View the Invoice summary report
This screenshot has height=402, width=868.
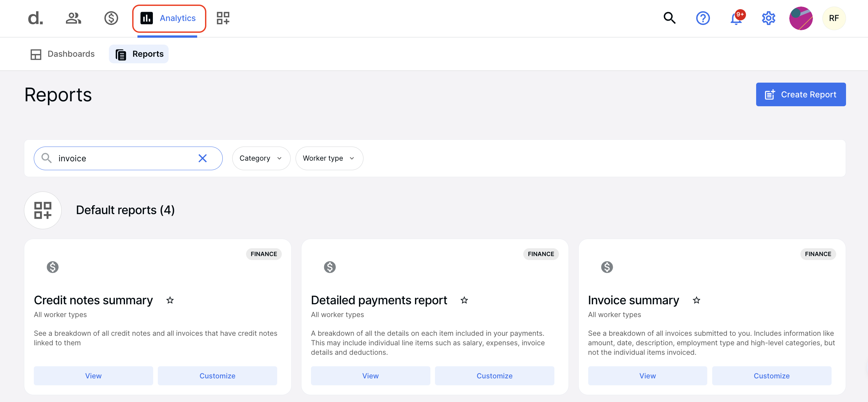pyautogui.click(x=647, y=376)
